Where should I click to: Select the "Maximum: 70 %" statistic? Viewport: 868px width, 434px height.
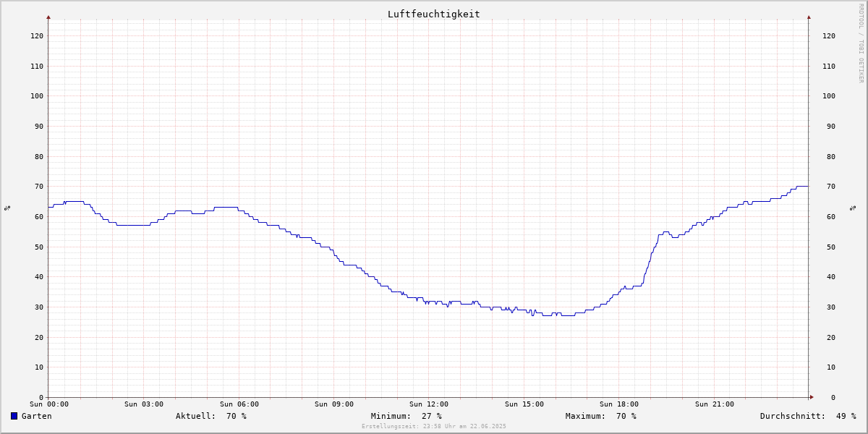point(601,416)
